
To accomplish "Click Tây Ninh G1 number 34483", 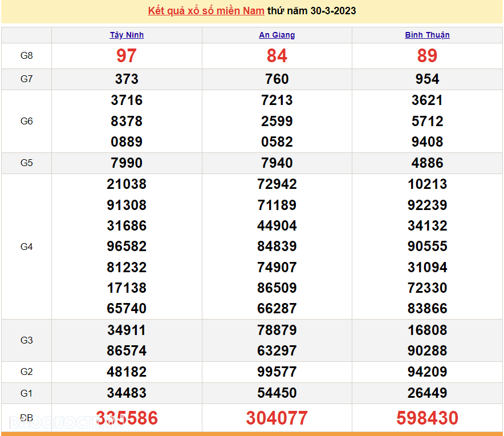I will (127, 393).
